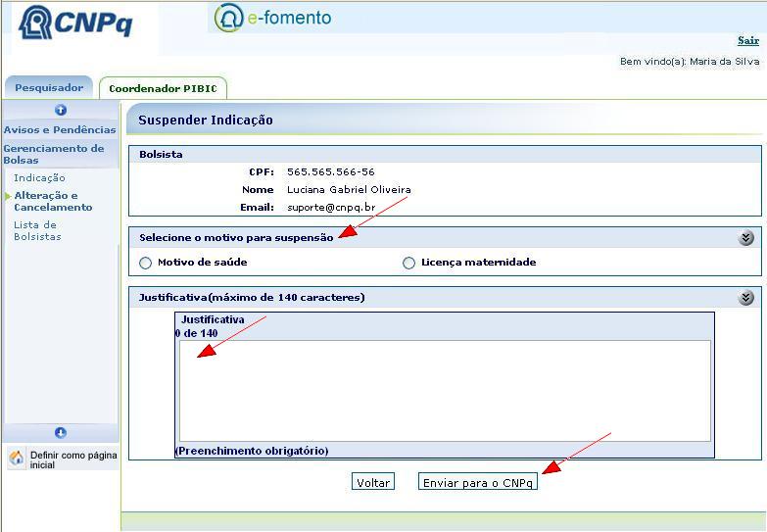Select the Licença maternidade option
This screenshot has width=767, height=532.
[x=409, y=263]
